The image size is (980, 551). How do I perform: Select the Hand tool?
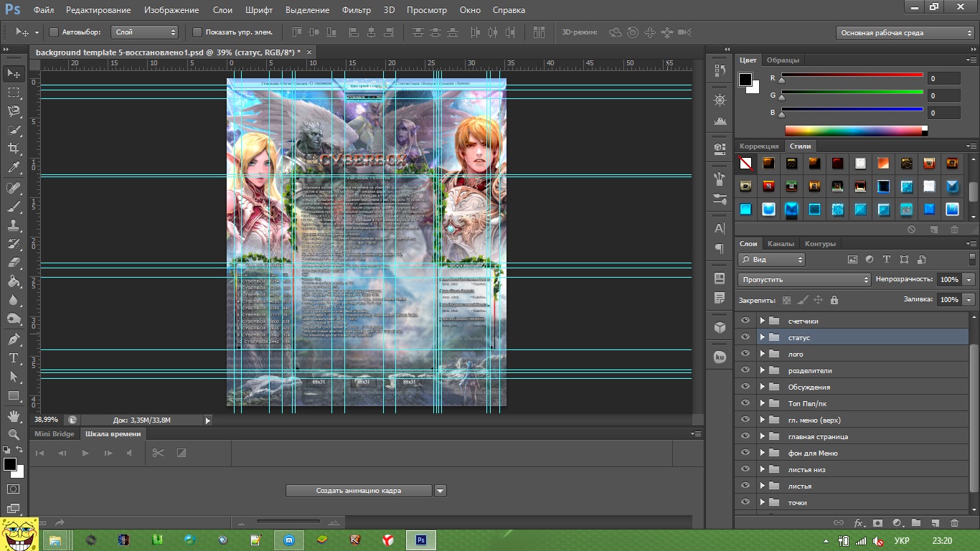(14, 415)
